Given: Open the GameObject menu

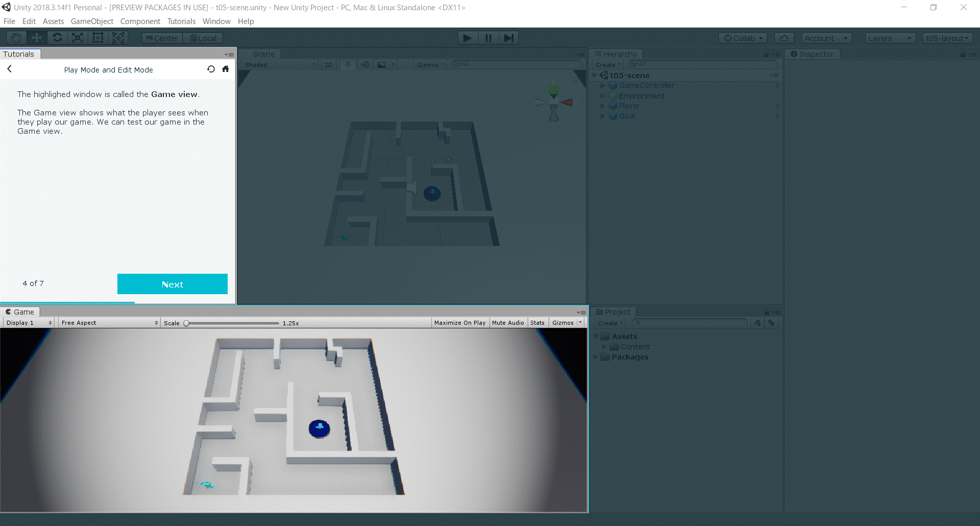Looking at the screenshot, I should pos(92,21).
